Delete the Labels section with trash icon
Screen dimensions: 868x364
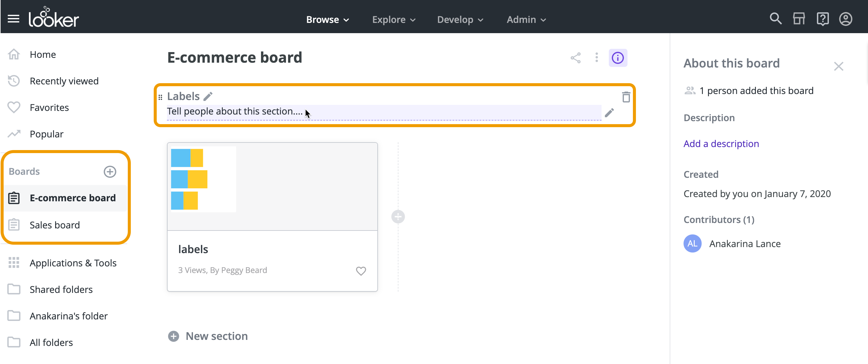tap(626, 97)
